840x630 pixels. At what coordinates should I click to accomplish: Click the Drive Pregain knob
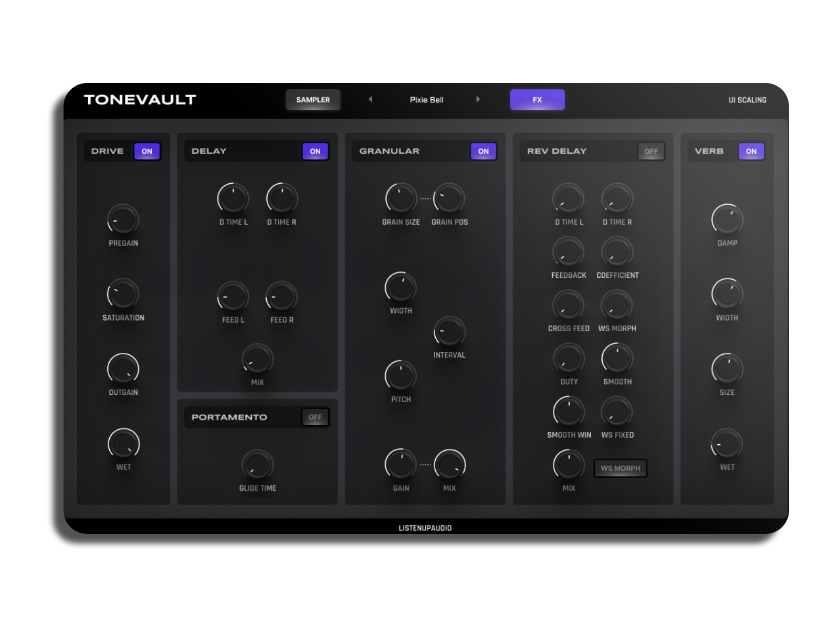pos(123,219)
